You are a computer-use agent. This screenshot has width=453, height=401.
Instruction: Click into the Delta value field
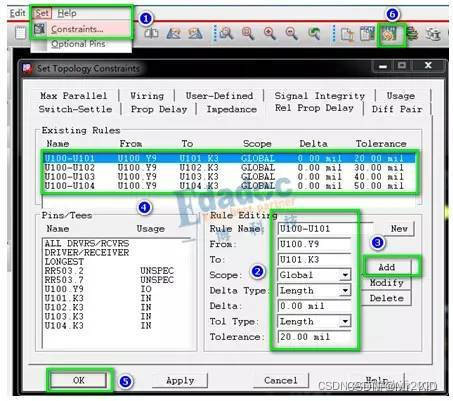tap(314, 306)
